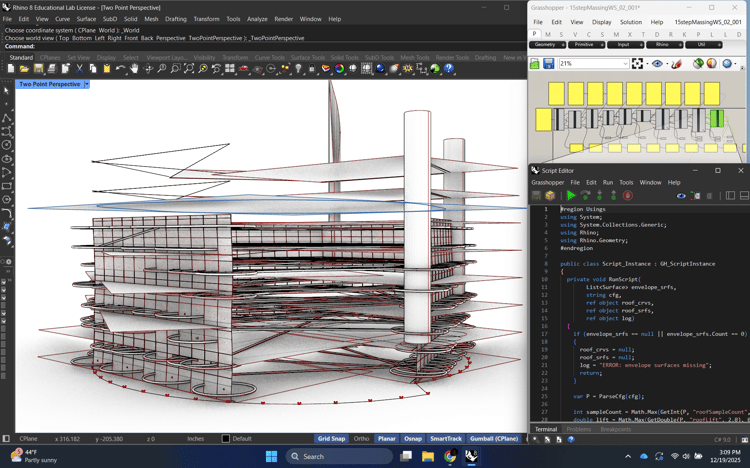Screen dimensions: 750x468
Task: Toggle Grid Snap in status bar
Action: [x=331, y=439]
